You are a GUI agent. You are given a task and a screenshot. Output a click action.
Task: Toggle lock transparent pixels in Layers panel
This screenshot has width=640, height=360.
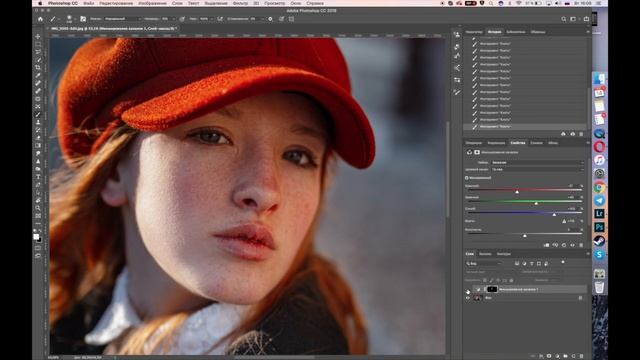coord(485,280)
